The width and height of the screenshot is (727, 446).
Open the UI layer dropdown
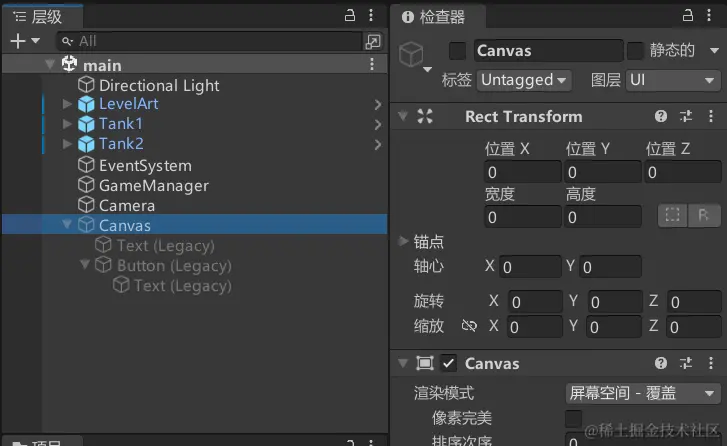tap(673, 80)
